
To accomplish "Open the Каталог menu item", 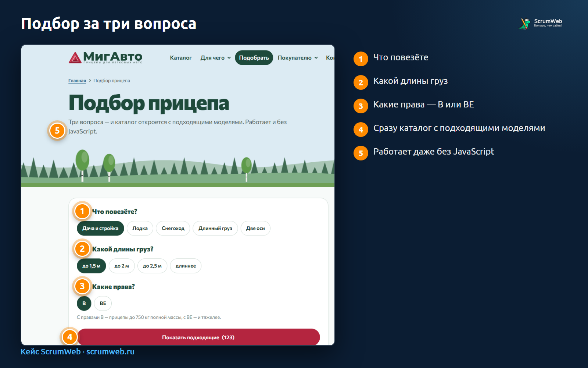I will [x=181, y=58].
